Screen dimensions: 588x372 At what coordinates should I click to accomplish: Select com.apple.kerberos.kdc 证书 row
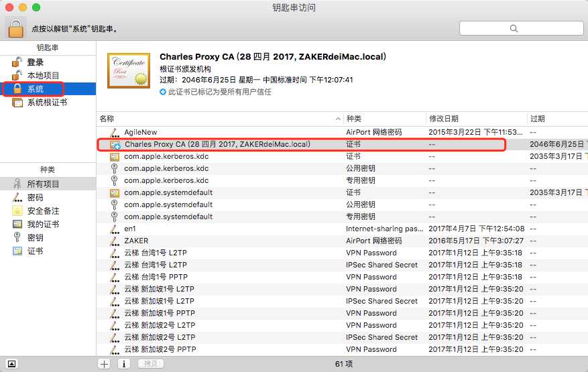[342, 156]
